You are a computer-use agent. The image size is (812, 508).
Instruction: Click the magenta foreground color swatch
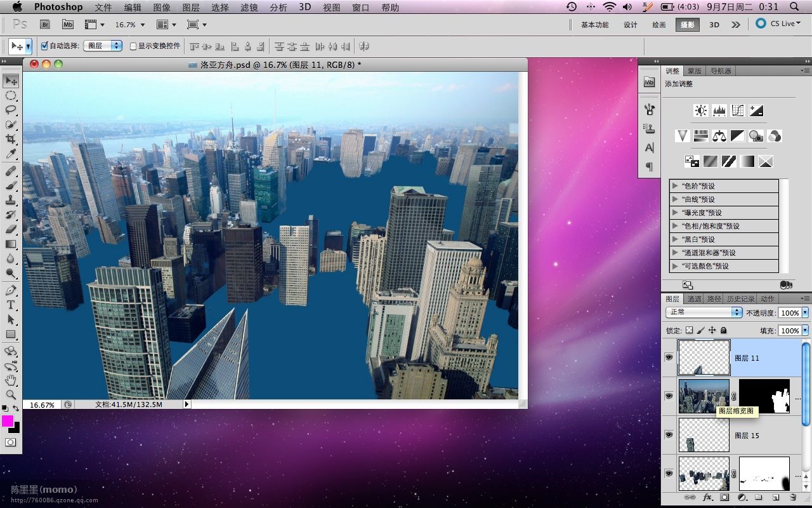tap(6, 420)
